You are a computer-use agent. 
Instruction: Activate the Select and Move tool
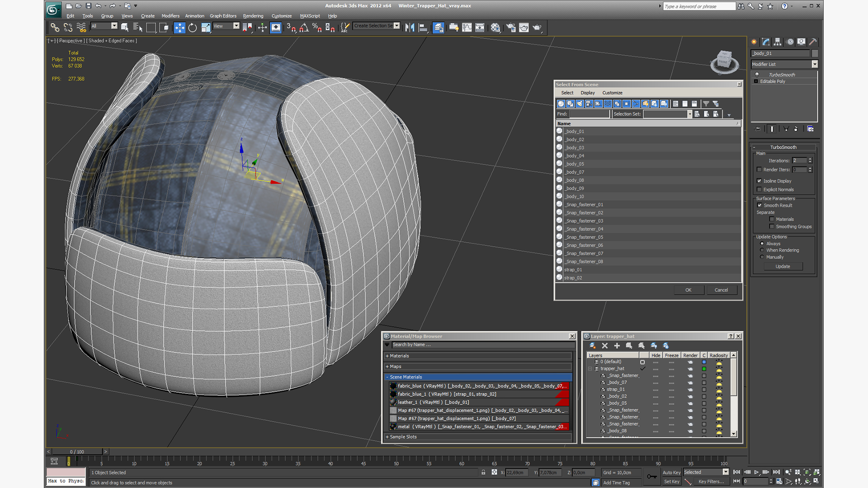(179, 28)
